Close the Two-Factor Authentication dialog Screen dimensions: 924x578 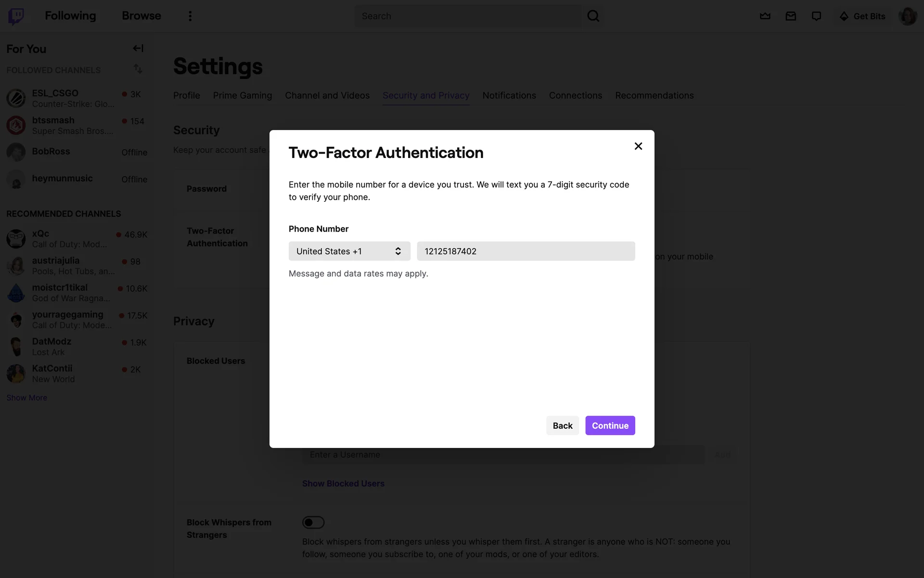coord(638,146)
